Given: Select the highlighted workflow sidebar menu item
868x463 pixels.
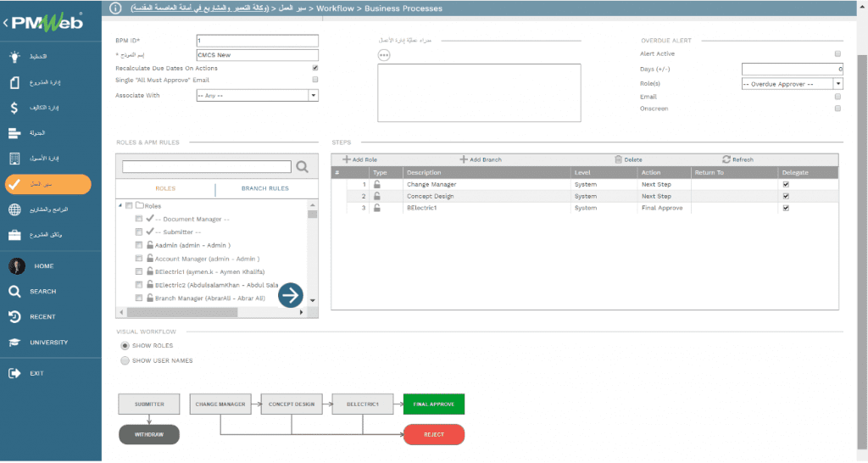Looking at the screenshot, I should click(48, 184).
